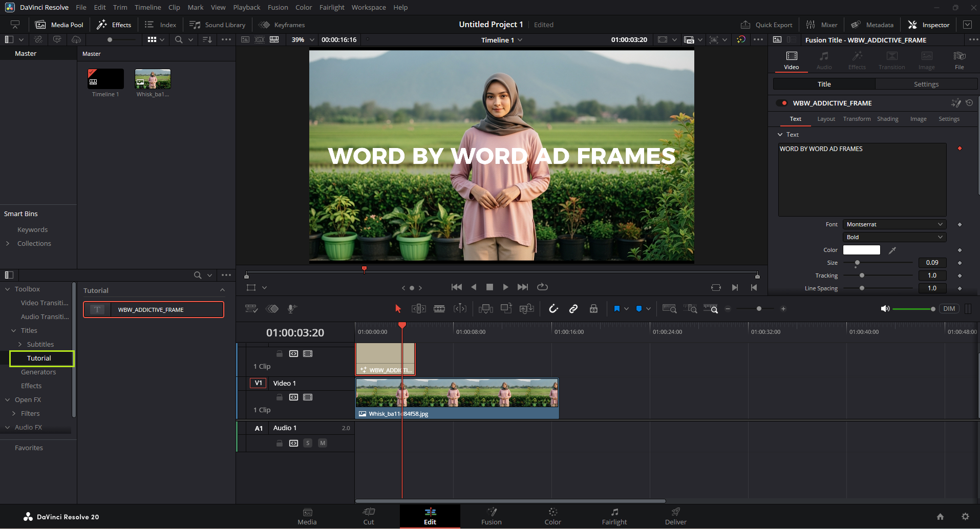
Task: Open the Fairlight menu
Action: click(x=332, y=7)
